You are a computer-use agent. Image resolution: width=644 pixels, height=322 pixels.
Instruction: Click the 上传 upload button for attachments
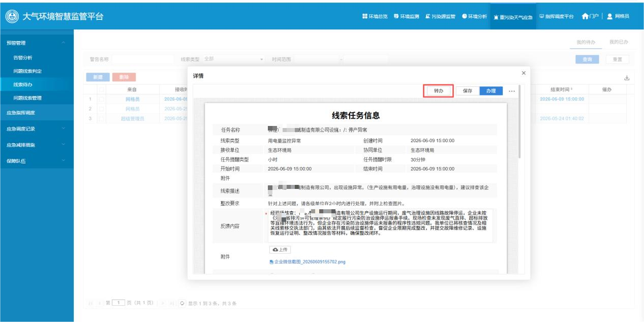click(281, 249)
